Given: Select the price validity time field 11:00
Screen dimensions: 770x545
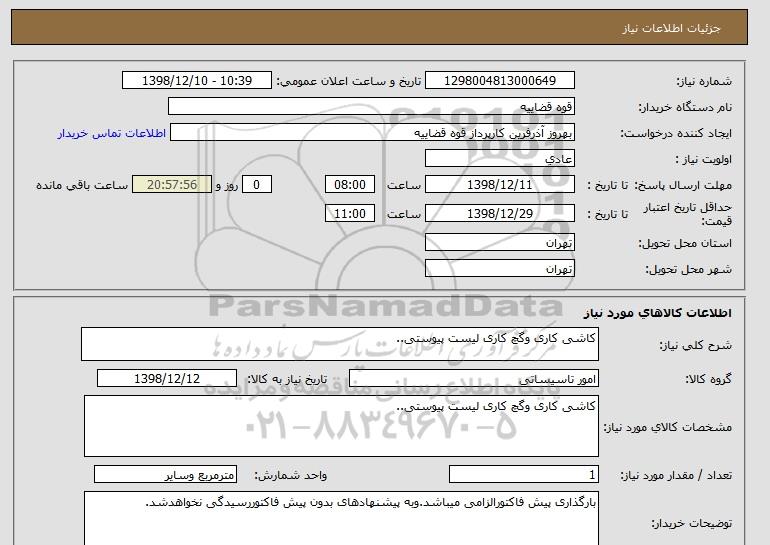Looking at the screenshot, I should pyautogui.click(x=350, y=214).
